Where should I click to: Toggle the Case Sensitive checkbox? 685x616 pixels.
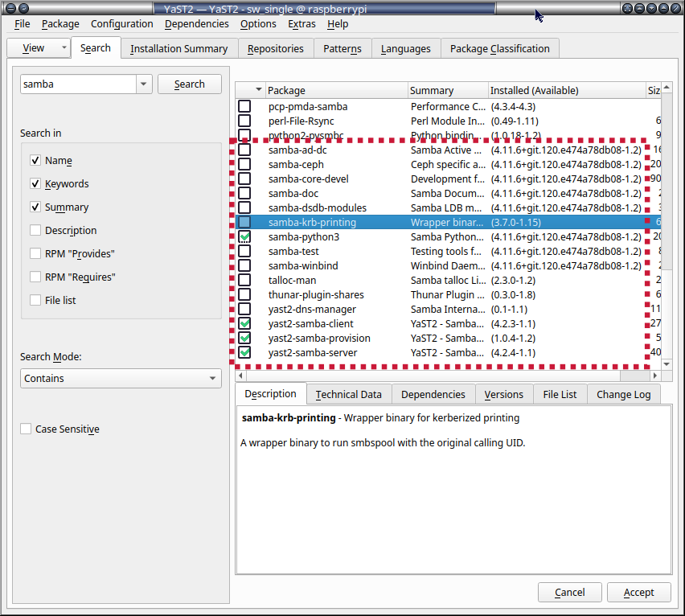[27, 429]
